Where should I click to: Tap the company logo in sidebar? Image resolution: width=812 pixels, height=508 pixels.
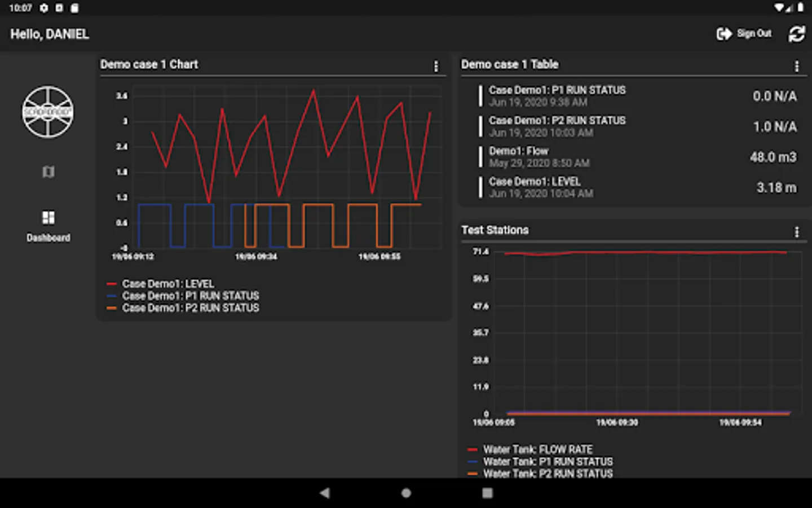pyautogui.click(x=48, y=112)
